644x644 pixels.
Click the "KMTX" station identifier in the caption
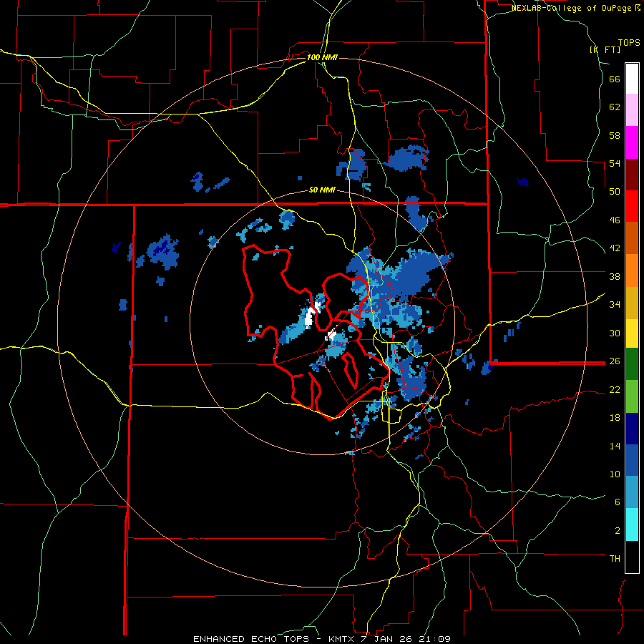coord(341,639)
